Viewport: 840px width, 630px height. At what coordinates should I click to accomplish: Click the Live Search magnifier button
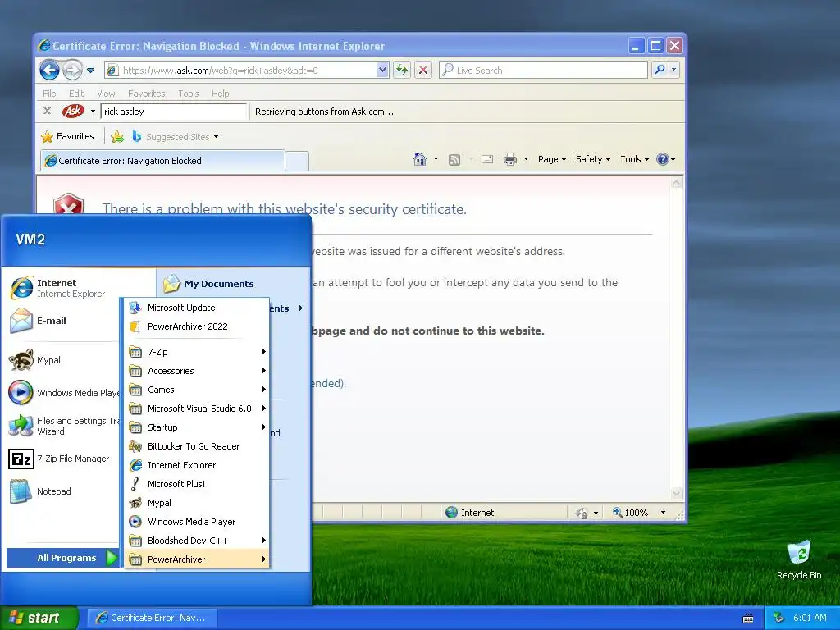point(660,70)
